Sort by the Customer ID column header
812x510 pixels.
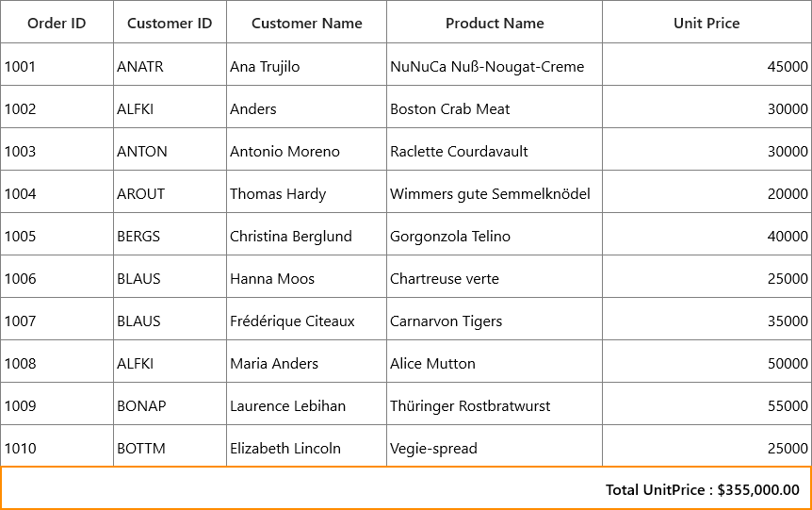click(x=170, y=22)
